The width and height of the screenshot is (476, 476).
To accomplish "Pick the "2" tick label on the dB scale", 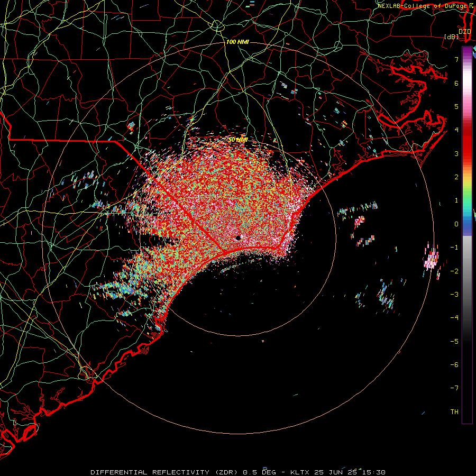I will (456, 177).
